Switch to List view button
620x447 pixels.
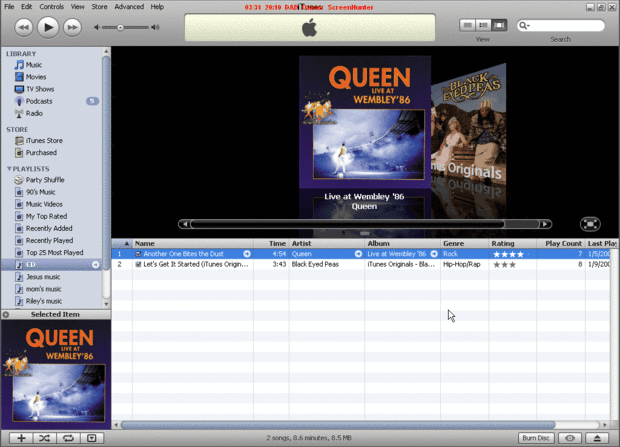coord(467,25)
